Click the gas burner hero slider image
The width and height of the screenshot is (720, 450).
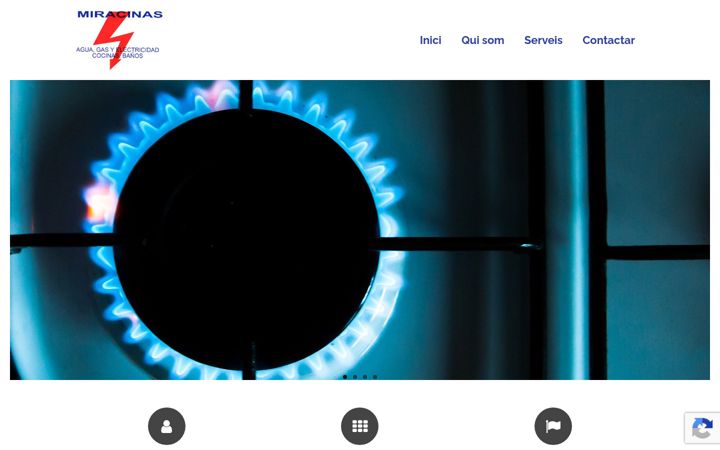[360, 230]
